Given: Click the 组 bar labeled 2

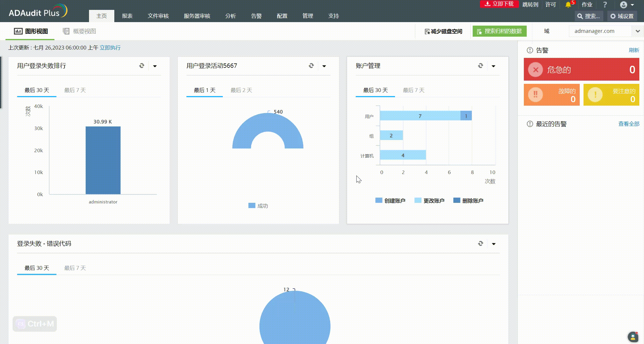Looking at the screenshot, I should tap(391, 135).
